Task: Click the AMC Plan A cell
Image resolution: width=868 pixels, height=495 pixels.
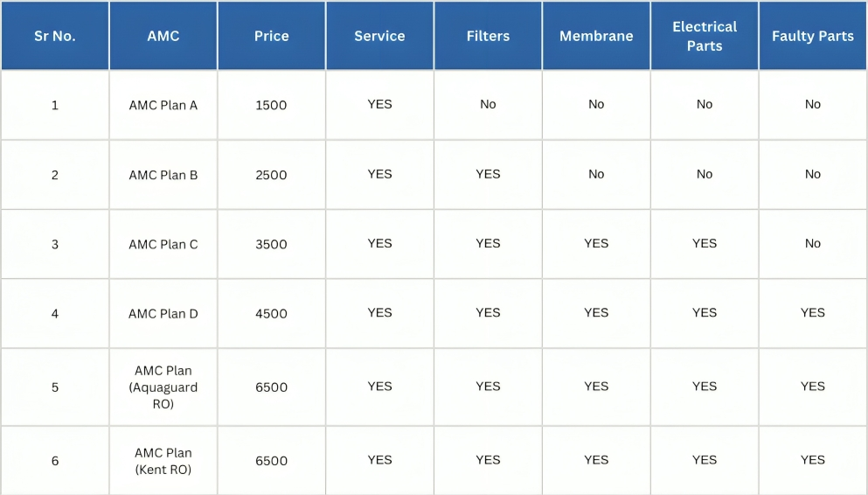Action: click(163, 105)
